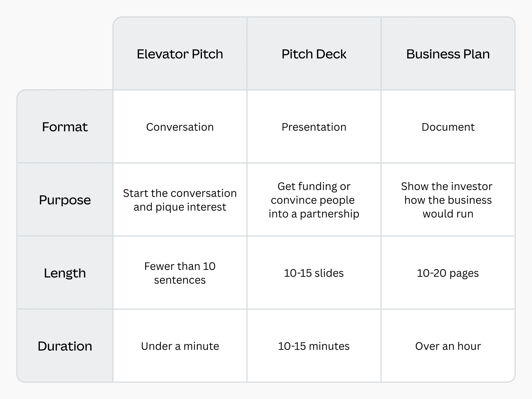
Task: Click the Conversation cell
Action: pyautogui.click(x=180, y=127)
